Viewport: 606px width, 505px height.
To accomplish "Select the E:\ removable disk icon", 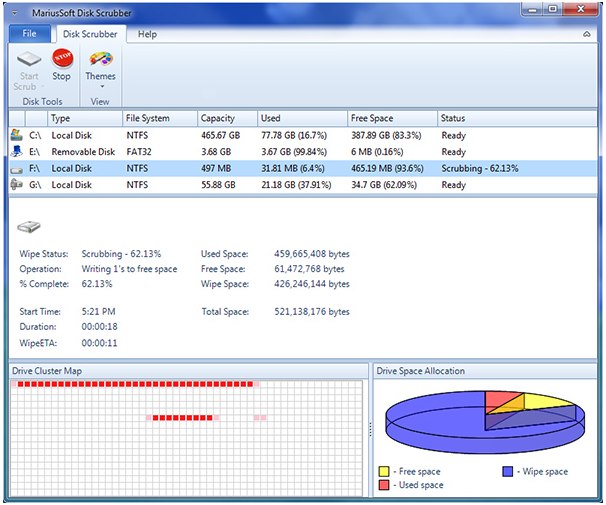I will pos(16,151).
